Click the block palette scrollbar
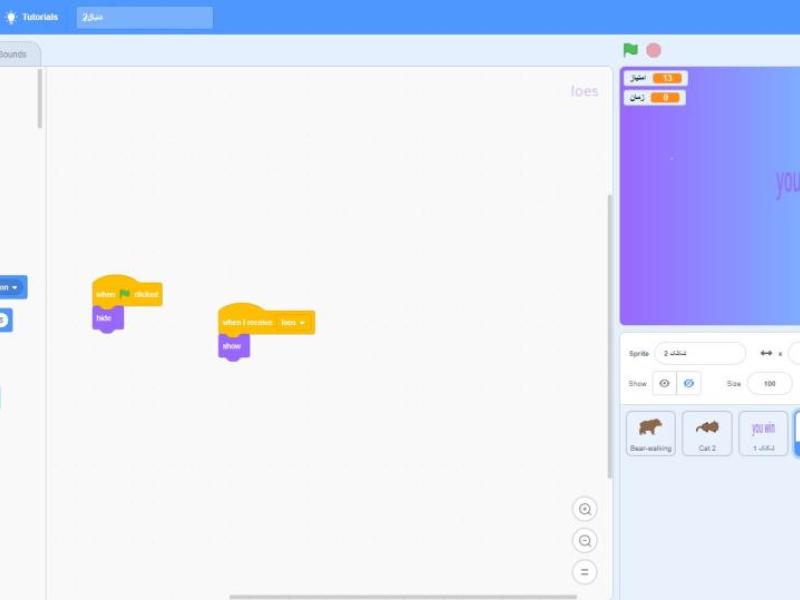 [40, 98]
